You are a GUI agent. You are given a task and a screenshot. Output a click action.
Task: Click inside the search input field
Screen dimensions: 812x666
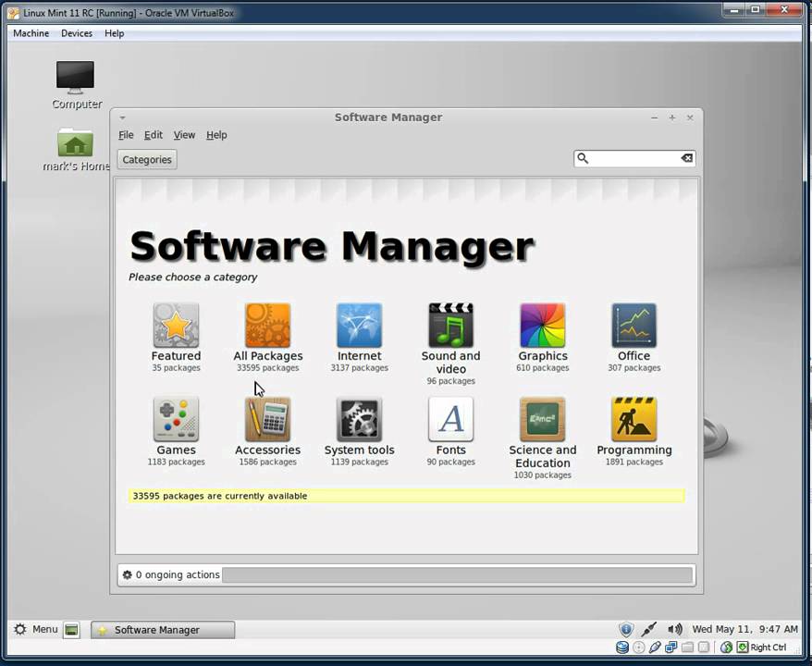(x=634, y=158)
